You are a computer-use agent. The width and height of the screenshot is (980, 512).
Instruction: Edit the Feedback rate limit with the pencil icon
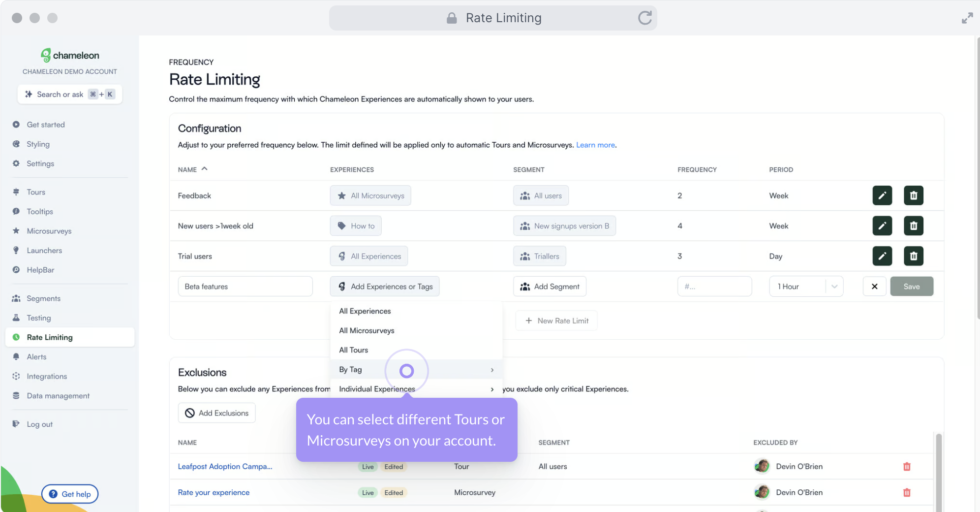click(882, 195)
